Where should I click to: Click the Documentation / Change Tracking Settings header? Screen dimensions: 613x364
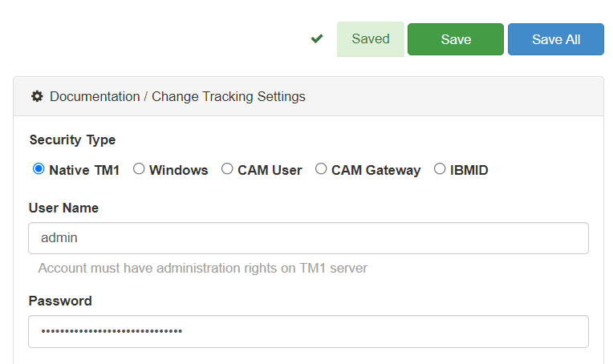point(177,96)
